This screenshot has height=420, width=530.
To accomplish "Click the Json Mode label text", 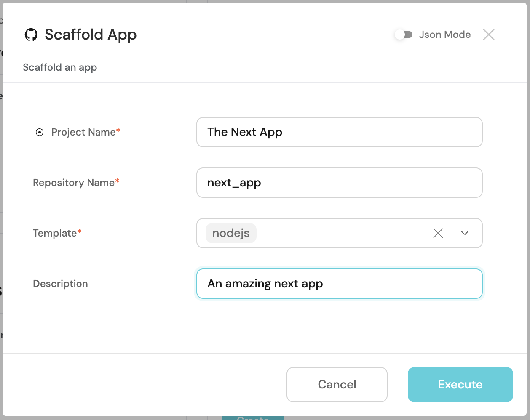I will tap(444, 35).
